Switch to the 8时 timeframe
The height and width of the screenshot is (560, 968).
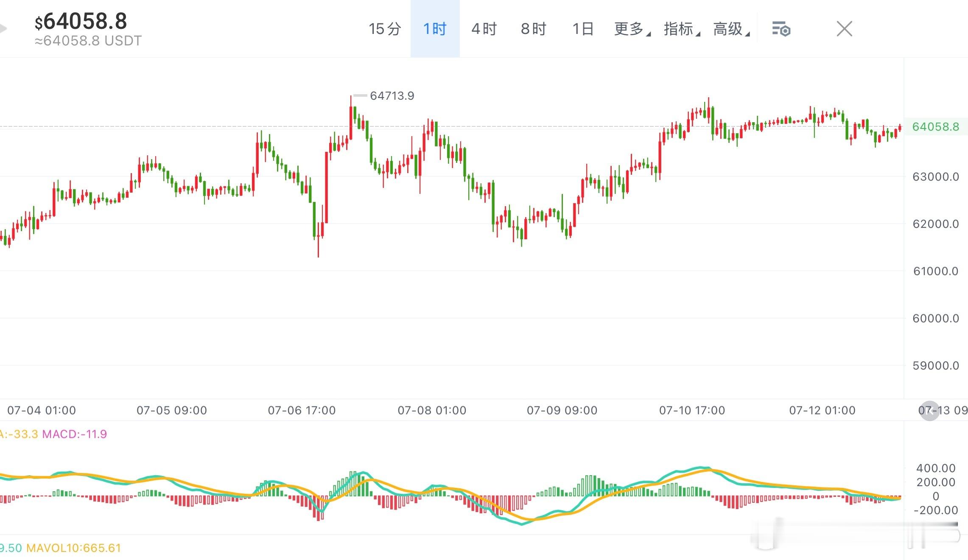pyautogui.click(x=534, y=29)
